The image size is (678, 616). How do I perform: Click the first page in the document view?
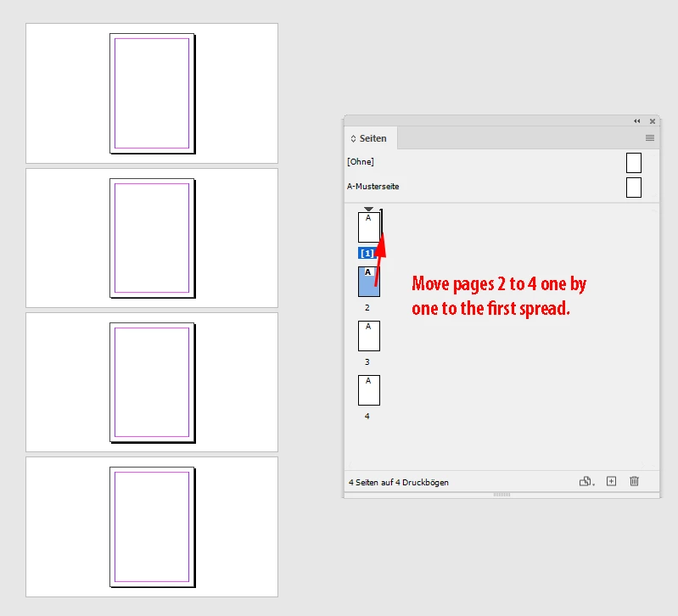click(152, 93)
